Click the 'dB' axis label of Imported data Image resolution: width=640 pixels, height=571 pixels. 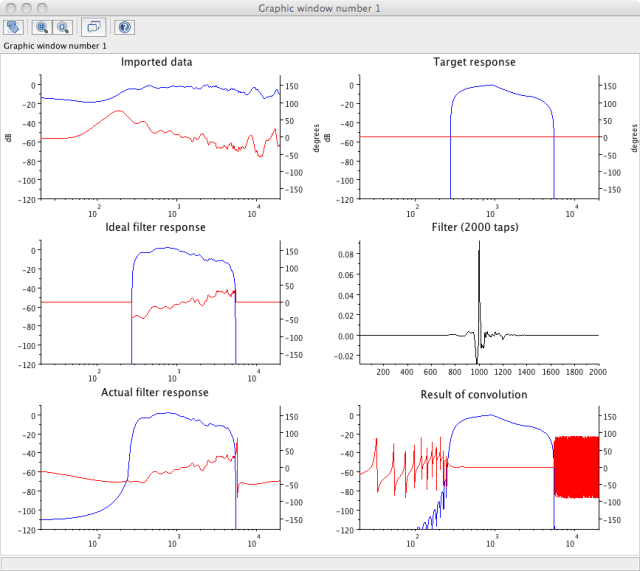point(10,137)
